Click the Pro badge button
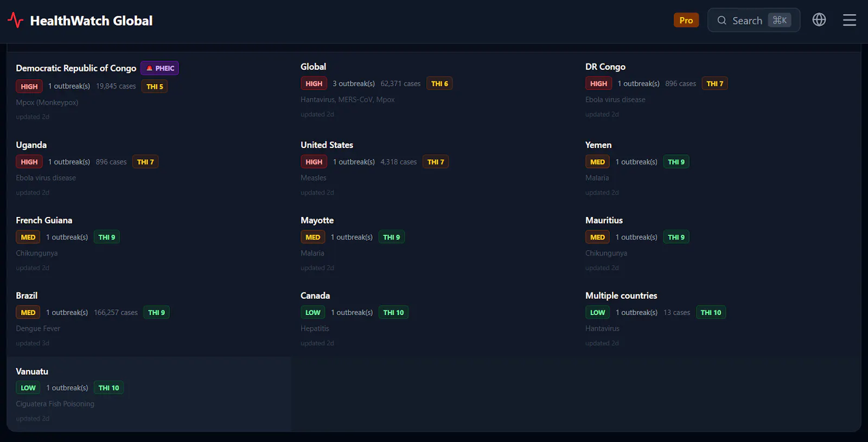Image resolution: width=868 pixels, height=442 pixels. (x=686, y=20)
